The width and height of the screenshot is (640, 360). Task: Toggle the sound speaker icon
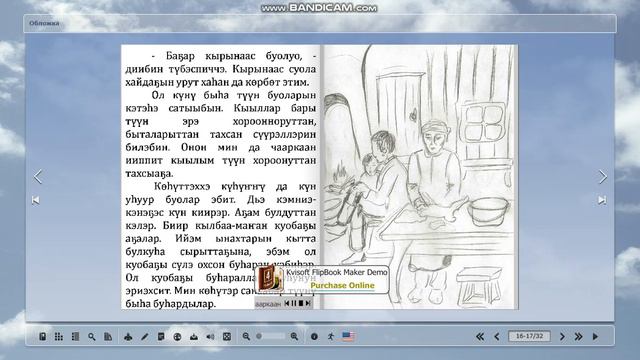click(x=210, y=336)
